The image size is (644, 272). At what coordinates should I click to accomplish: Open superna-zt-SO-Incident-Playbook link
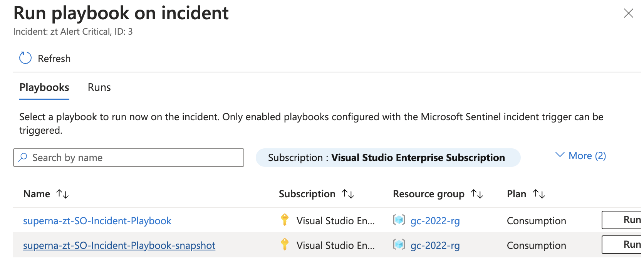97,221
